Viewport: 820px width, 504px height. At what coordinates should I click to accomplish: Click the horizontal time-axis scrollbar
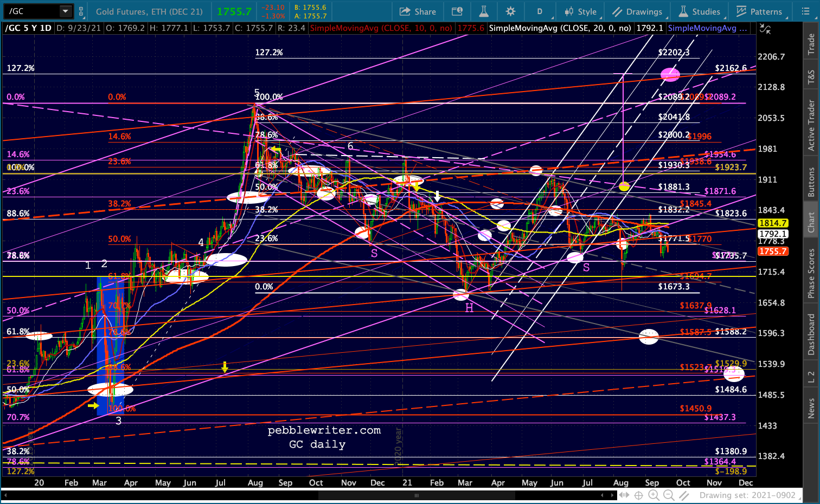pyautogui.click(x=417, y=495)
